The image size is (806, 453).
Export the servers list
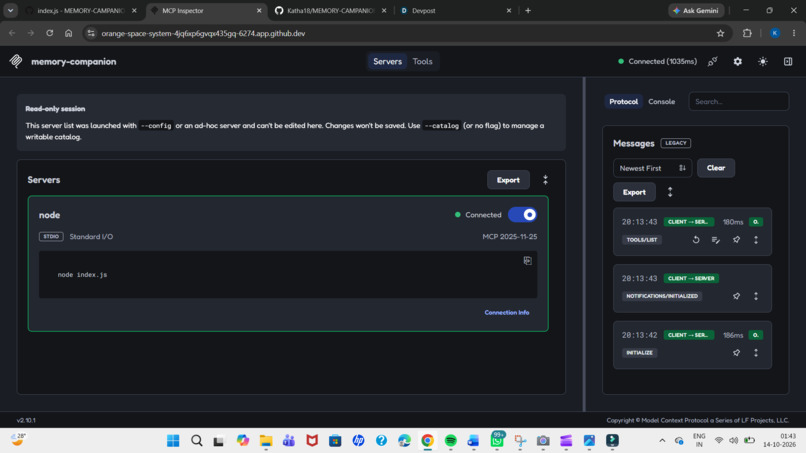coord(508,180)
